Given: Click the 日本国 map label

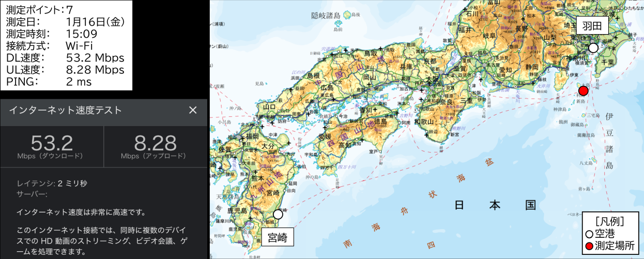Looking at the screenshot, I should 495,205.
